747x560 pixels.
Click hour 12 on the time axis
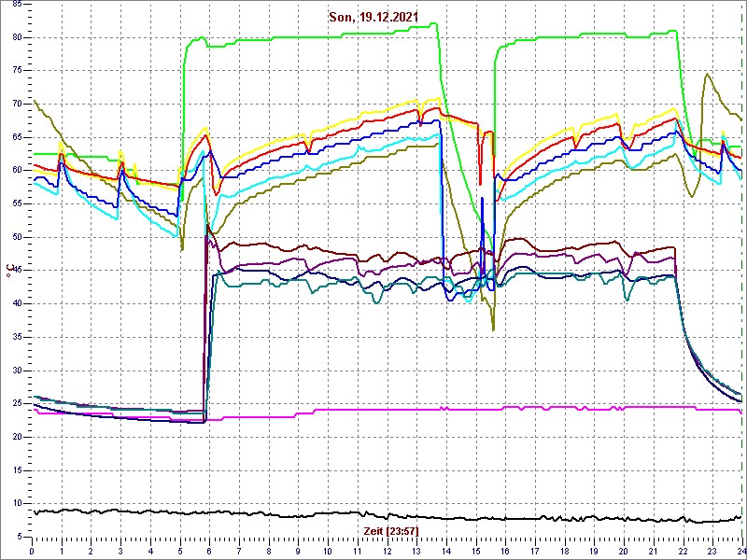[387, 550]
